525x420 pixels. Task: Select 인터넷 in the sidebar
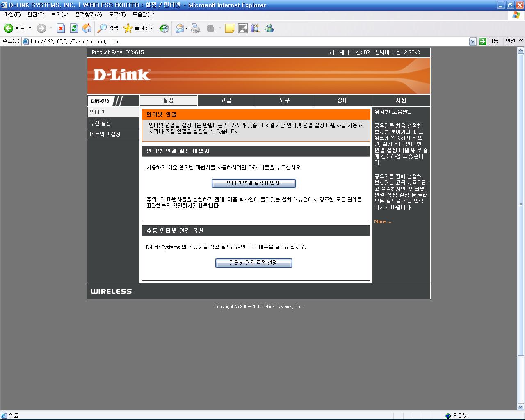coord(114,112)
